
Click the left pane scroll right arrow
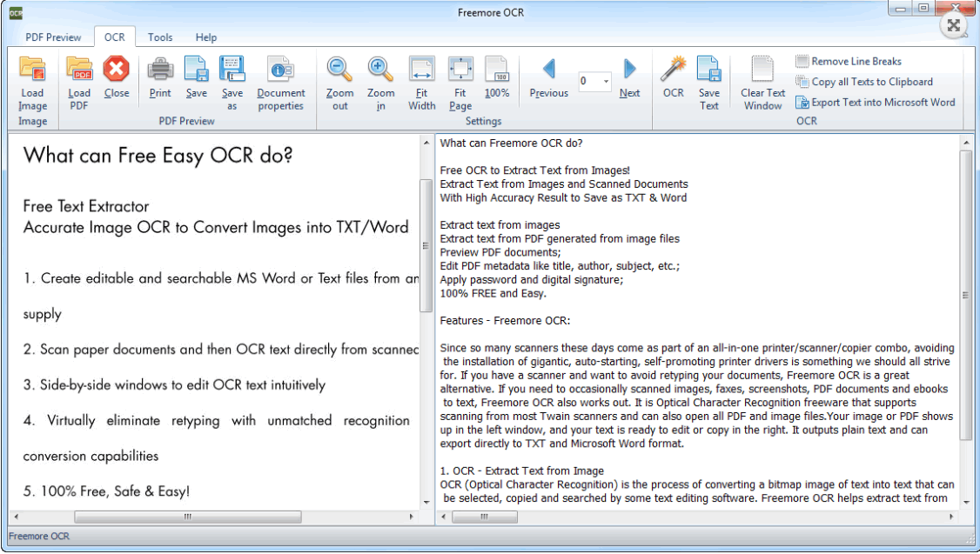tap(412, 517)
